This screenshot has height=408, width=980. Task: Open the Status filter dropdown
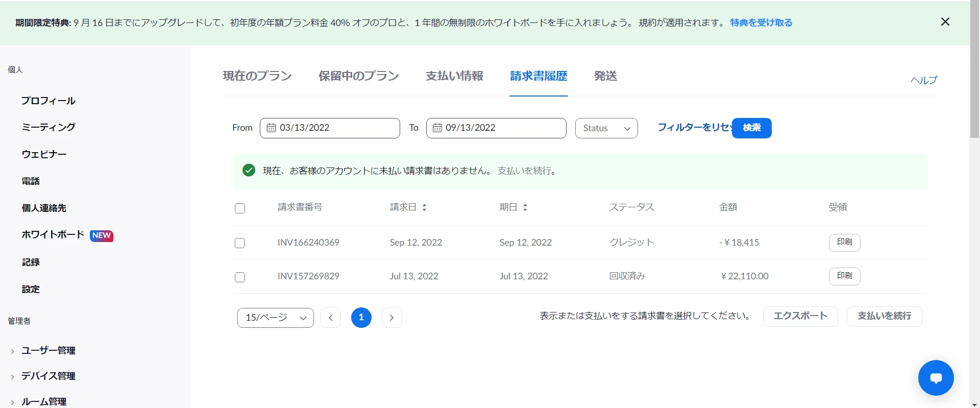(x=606, y=128)
